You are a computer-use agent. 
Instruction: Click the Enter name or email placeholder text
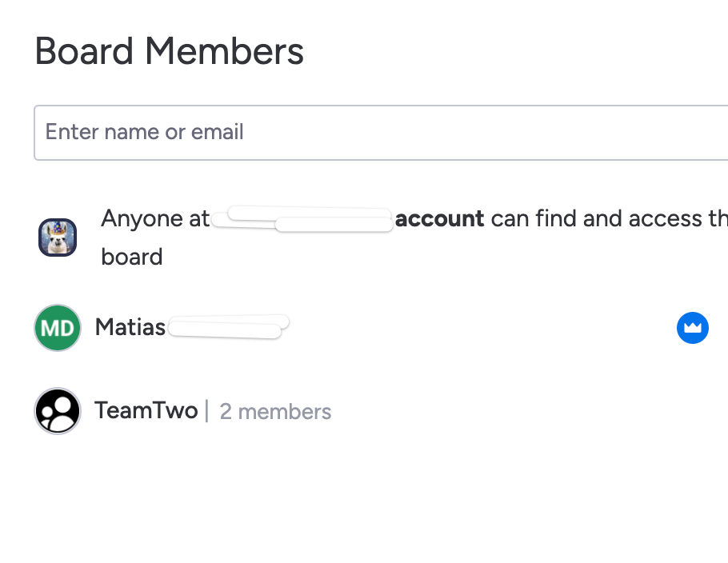click(144, 132)
